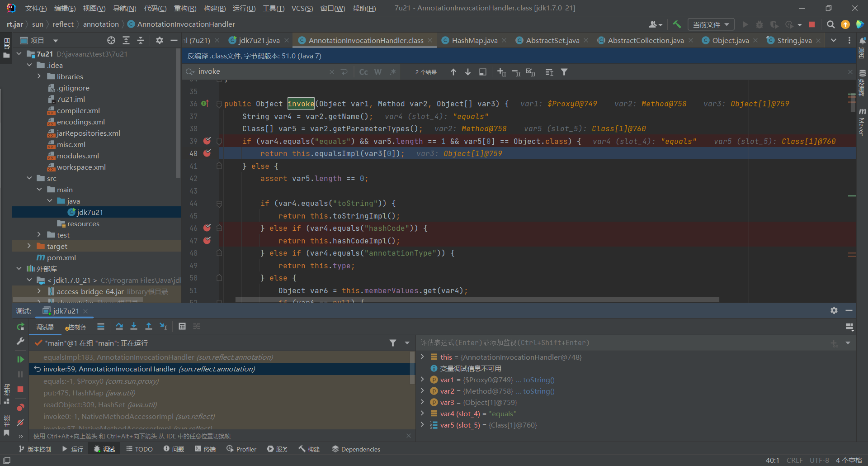Collapse all in project tree
This screenshot has height=466, width=868.
pos(141,40)
